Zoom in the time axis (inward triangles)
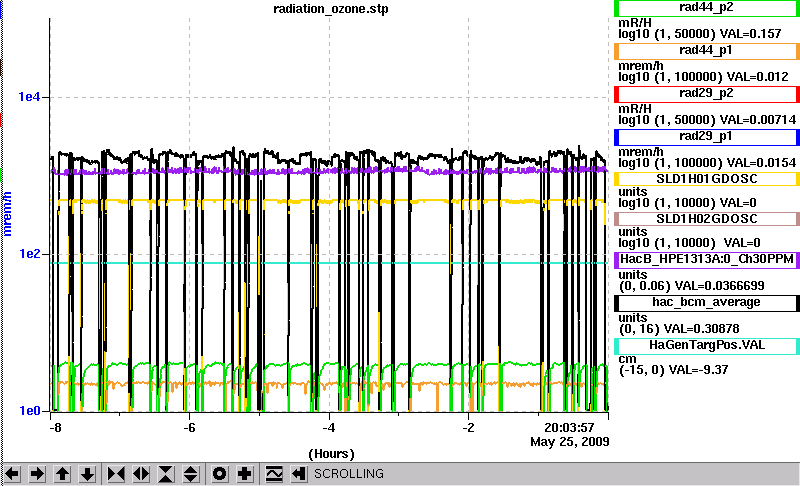Screen dimensions: 800x486 116,474
